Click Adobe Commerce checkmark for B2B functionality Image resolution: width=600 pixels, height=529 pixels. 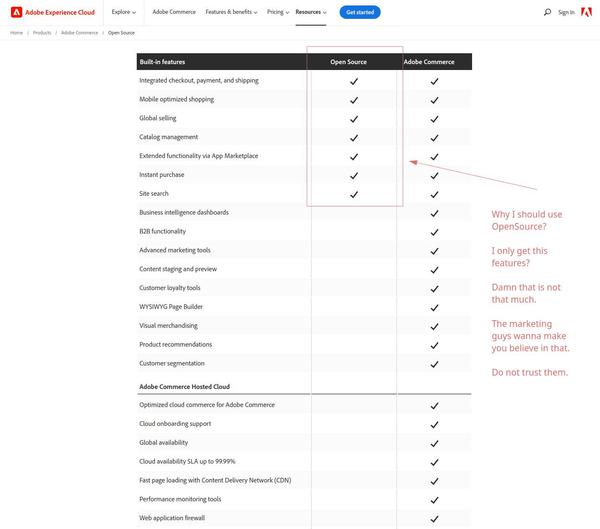434,232
